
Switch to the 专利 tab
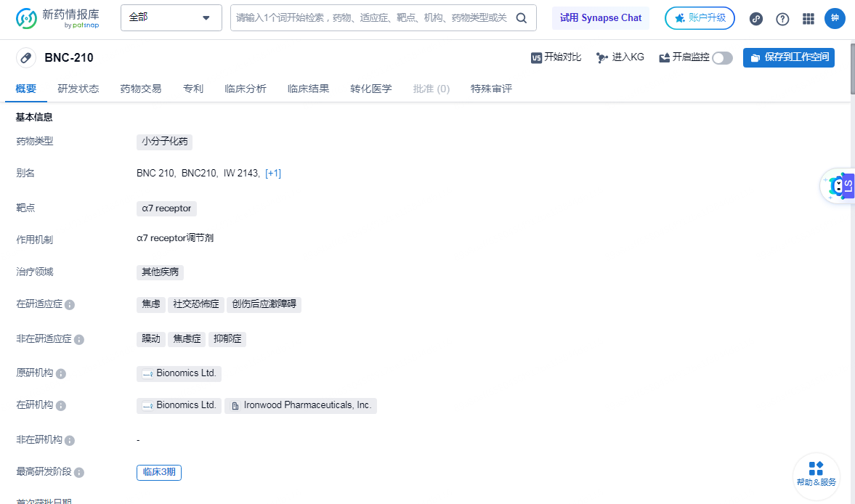pos(193,89)
